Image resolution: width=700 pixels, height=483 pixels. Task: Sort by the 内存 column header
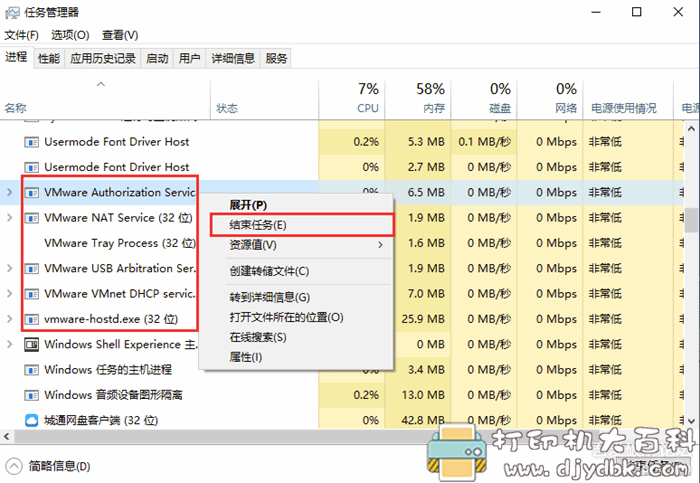(418, 100)
